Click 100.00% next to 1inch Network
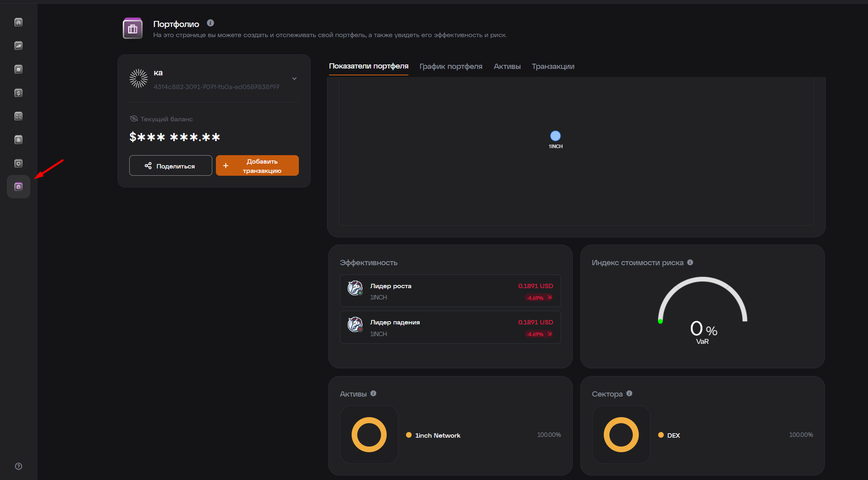 click(x=549, y=435)
